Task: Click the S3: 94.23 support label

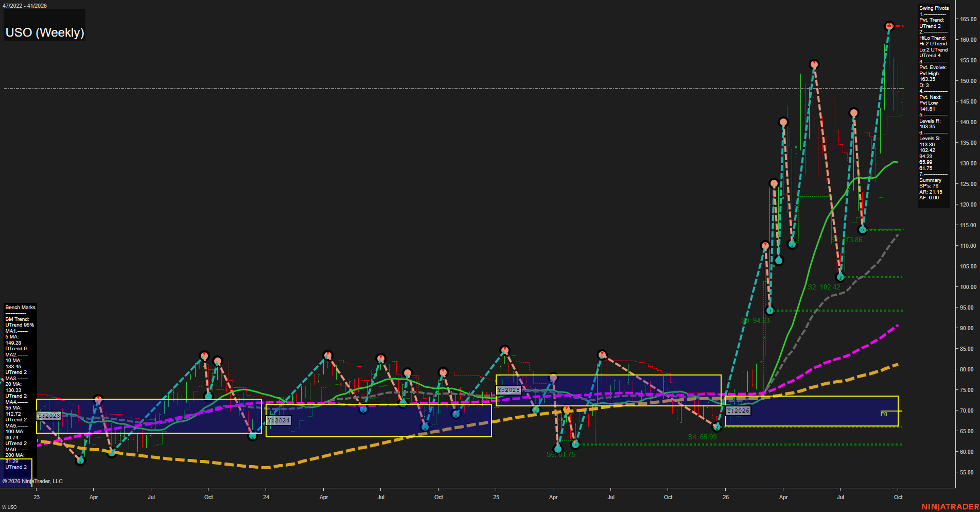Action: pos(755,320)
